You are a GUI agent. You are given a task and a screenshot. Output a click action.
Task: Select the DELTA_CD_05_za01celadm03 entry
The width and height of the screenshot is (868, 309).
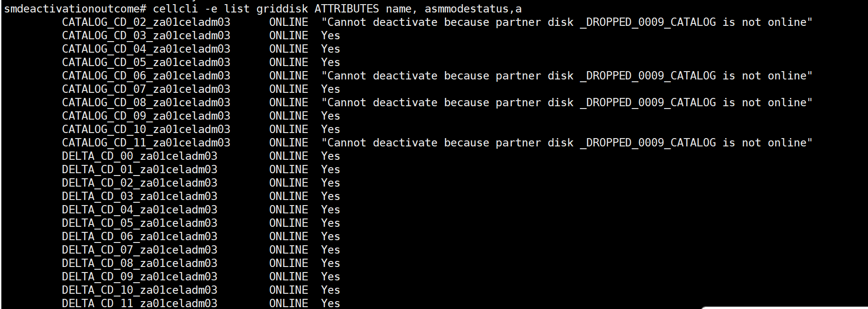pos(140,223)
